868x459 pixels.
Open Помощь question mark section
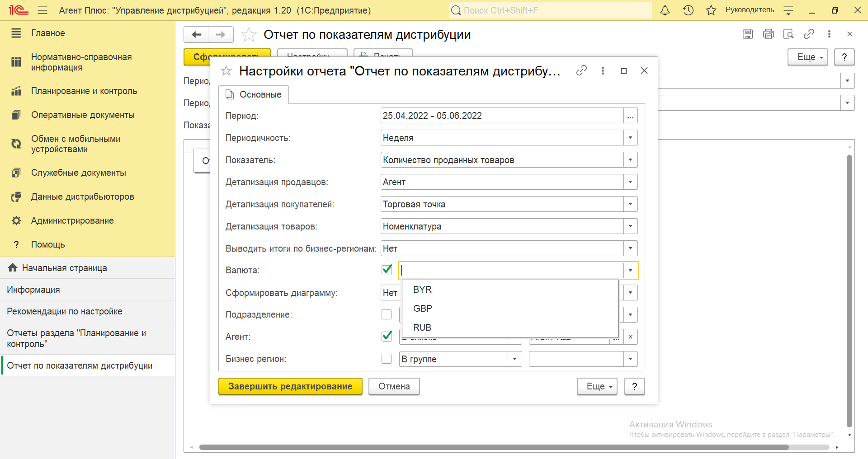pos(87,244)
